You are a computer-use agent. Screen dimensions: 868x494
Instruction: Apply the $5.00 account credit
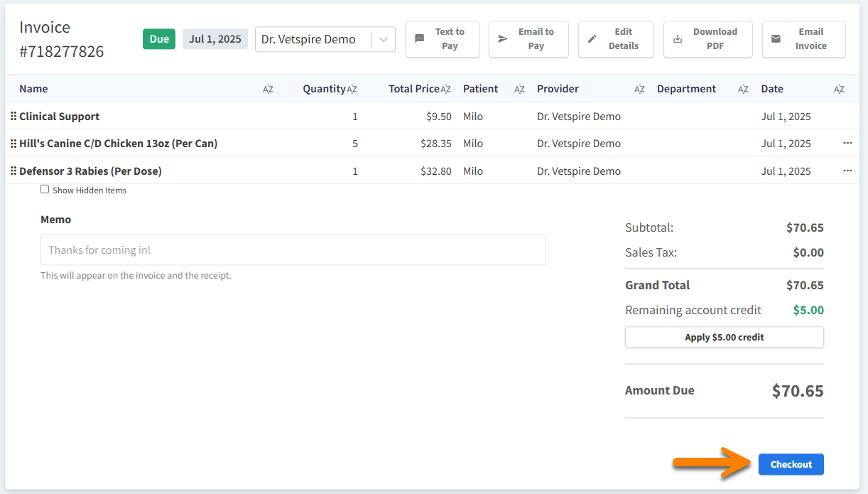click(724, 337)
